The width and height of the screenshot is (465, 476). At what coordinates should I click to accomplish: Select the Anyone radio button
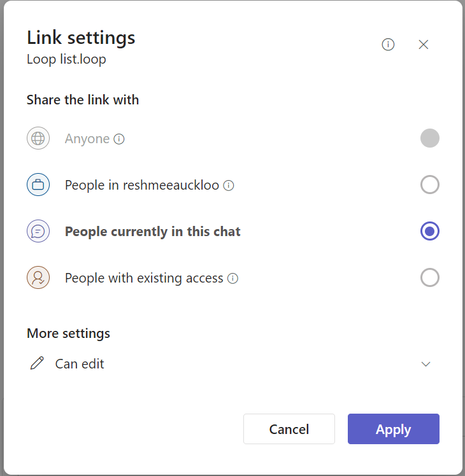[430, 138]
